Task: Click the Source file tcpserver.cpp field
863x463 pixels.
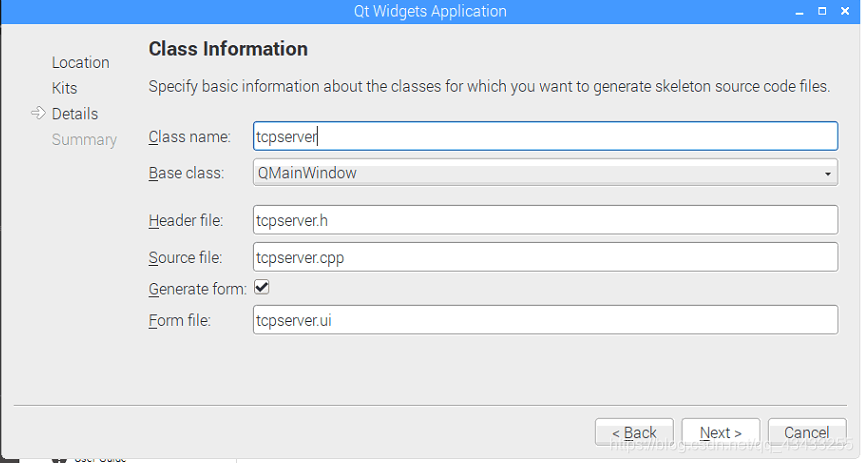Action: coord(545,257)
